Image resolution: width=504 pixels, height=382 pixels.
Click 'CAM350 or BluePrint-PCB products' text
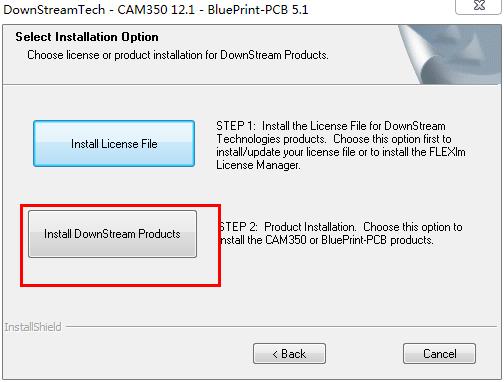[349, 240]
